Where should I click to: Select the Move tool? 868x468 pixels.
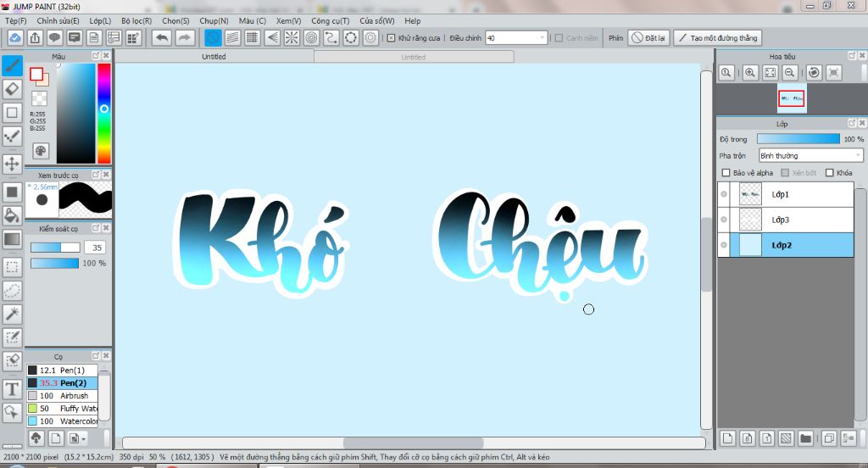click(12, 164)
